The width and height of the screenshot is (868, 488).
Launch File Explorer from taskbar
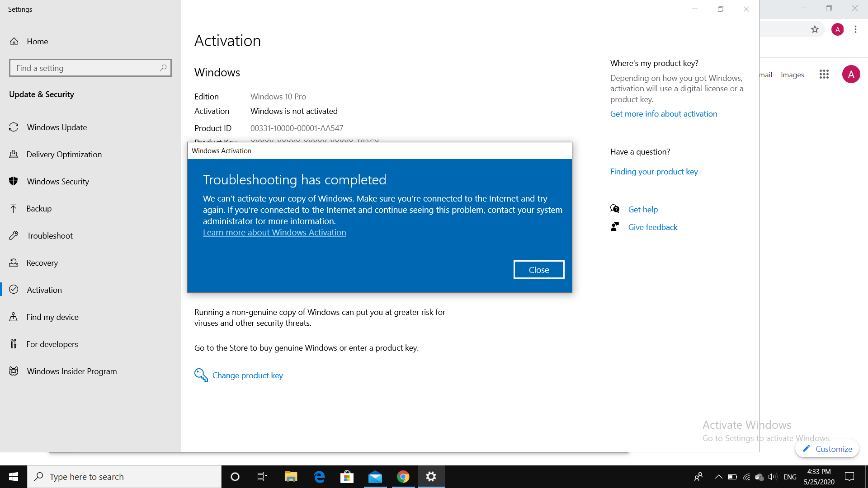[291, 477]
